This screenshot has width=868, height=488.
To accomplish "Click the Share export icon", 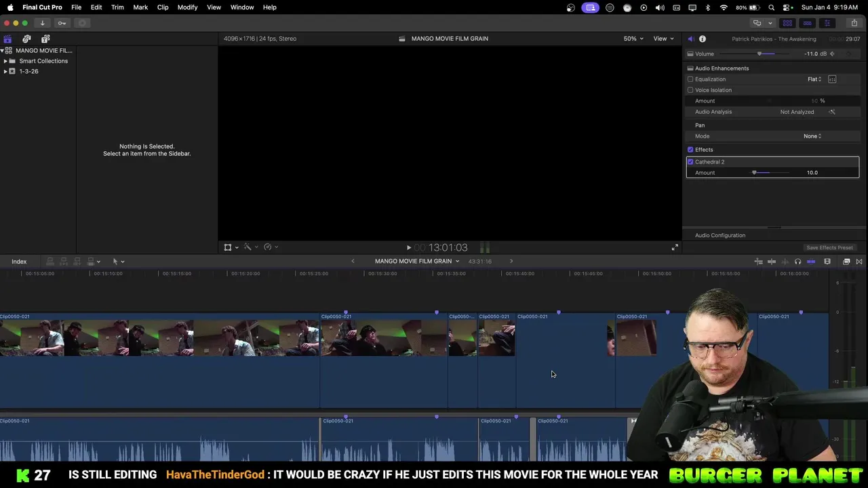I will 854,23.
